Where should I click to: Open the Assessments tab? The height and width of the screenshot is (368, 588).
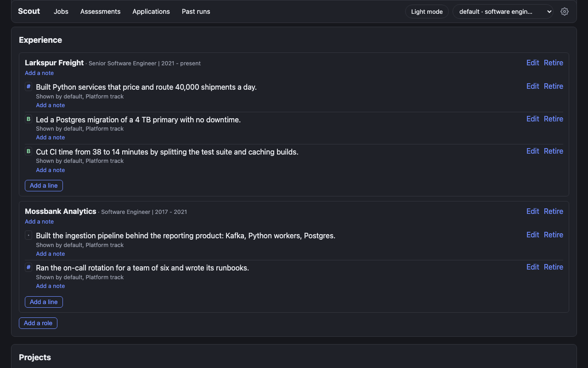[100, 11]
